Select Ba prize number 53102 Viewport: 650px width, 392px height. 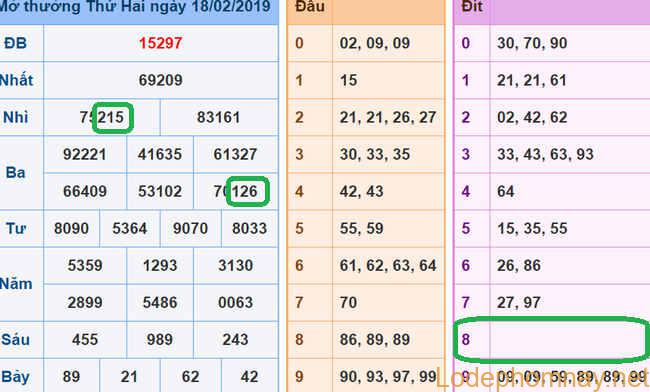pyautogui.click(x=160, y=191)
